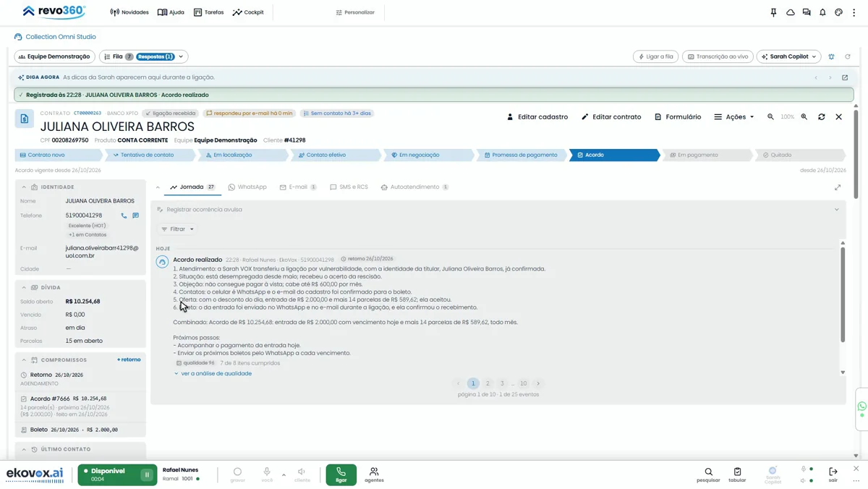Click the sair logout icon
Viewport: 868px width, 489px height.
click(833, 475)
